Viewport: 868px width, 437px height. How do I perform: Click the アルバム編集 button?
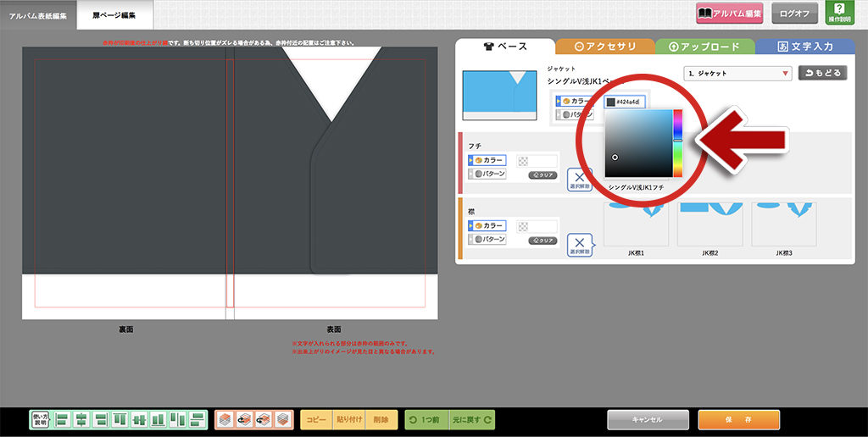coord(730,14)
